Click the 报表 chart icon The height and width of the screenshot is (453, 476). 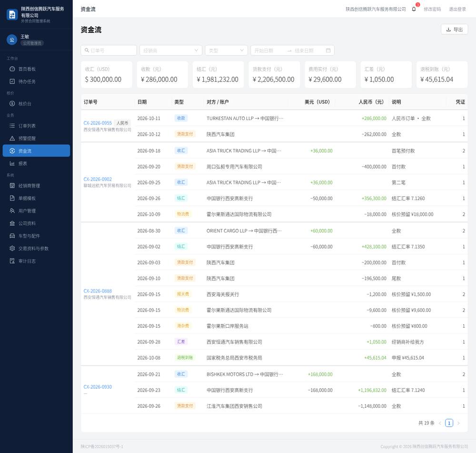(12, 163)
